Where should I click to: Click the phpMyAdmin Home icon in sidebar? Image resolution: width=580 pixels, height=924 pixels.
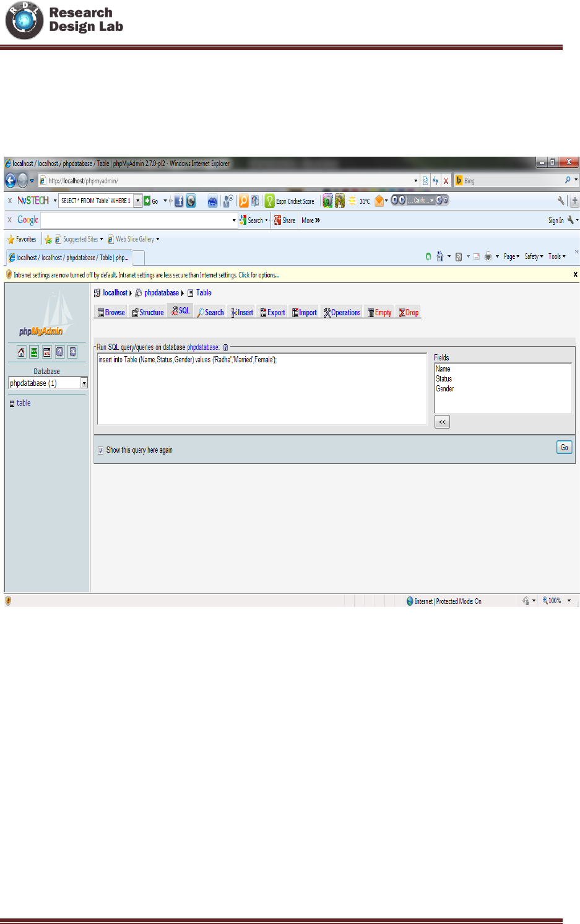(x=21, y=352)
